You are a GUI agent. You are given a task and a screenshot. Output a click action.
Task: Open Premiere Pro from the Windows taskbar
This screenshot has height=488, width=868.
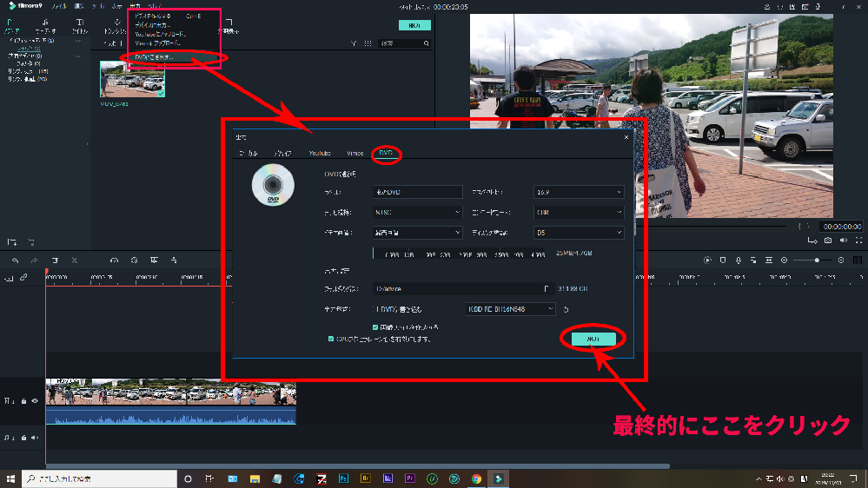409,478
